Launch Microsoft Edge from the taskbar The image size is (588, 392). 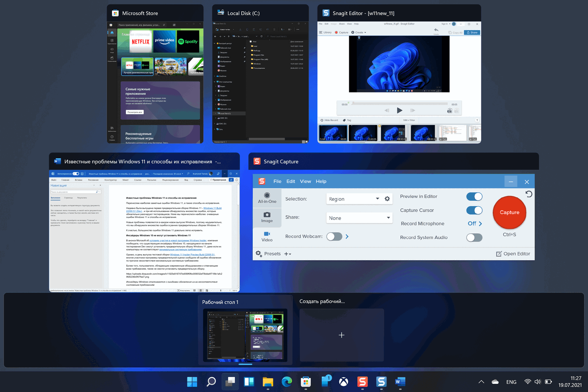287,381
